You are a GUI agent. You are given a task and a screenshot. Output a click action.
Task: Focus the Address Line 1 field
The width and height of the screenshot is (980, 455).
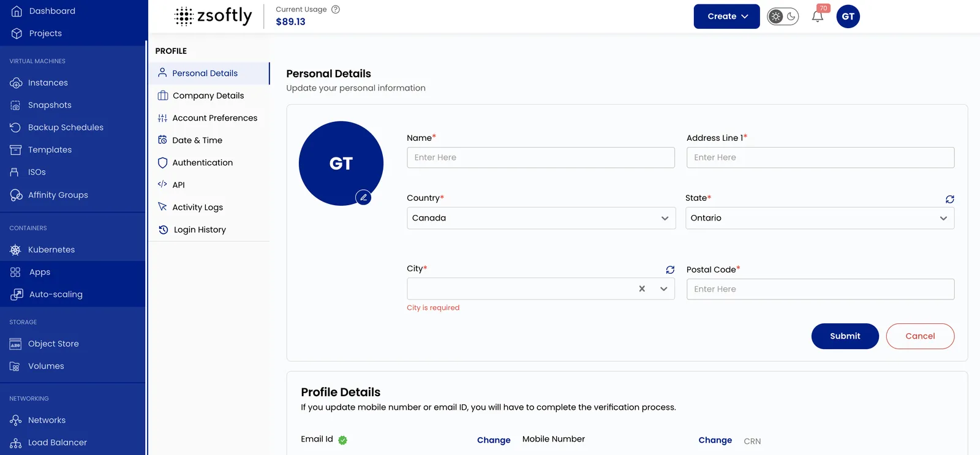[x=820, y=157]
